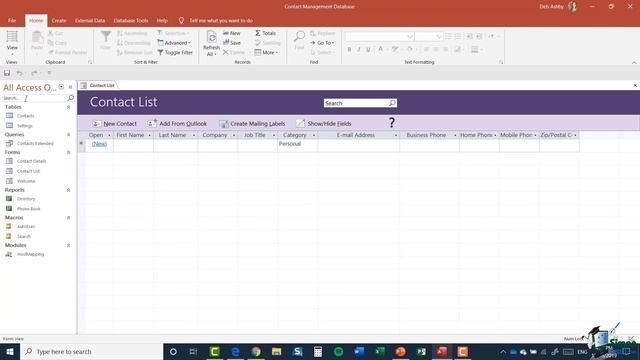The height and width of the screenshot is (360, 640).
Task: Switch to Database Tools tab
Action: tap(131, 20)
